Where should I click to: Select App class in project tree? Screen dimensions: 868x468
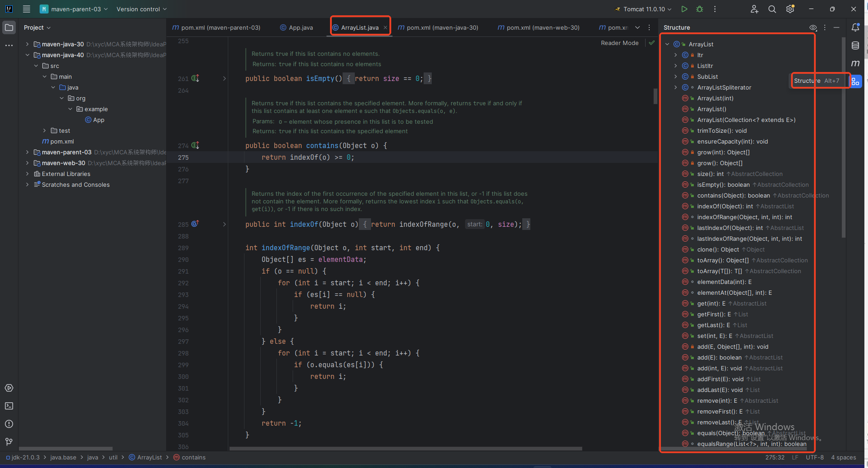[x=95, y=120]
